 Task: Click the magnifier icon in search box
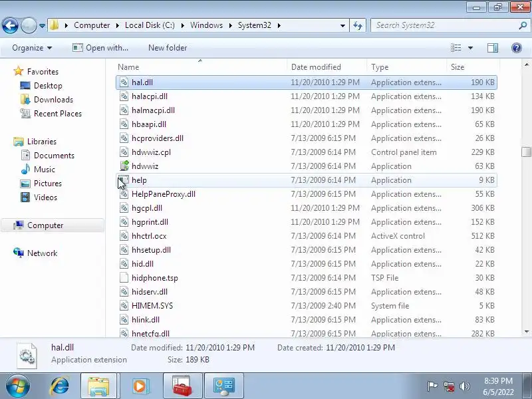click(x=523, y=25)
